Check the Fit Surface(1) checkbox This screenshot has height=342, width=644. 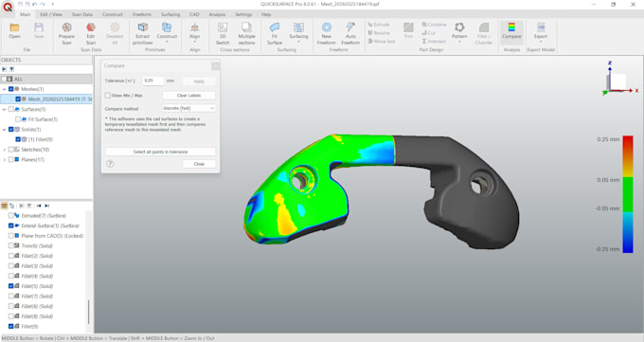[18, 119]
